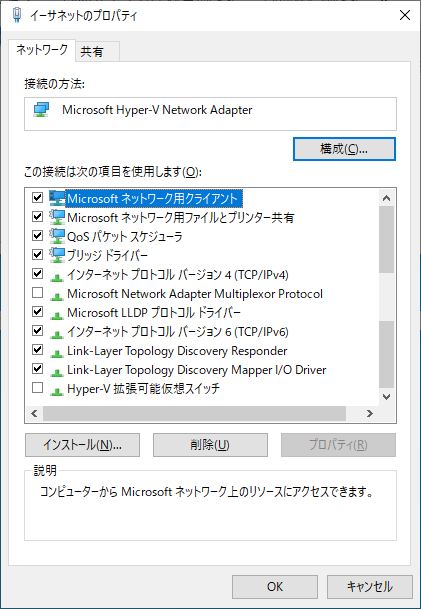421x609 pixels.
Task: Click the Microsoft LLDP driver icon
Action: click(x=57, y=315)
